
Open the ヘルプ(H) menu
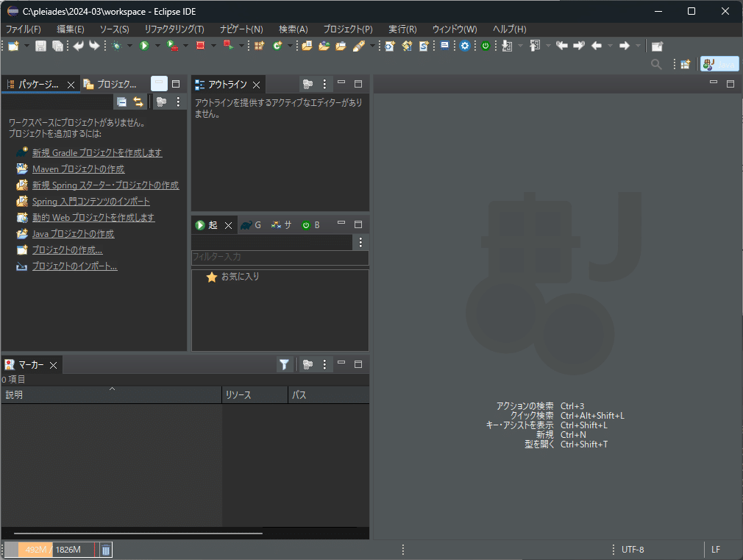tap(509, 29)
